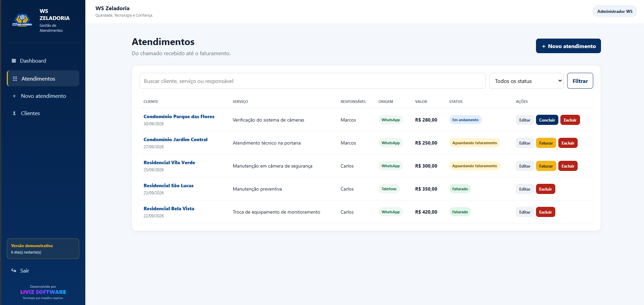Screen dimensions: 644x305
Task: Click the Sair logout arrow icon
Action: [14, 270]
